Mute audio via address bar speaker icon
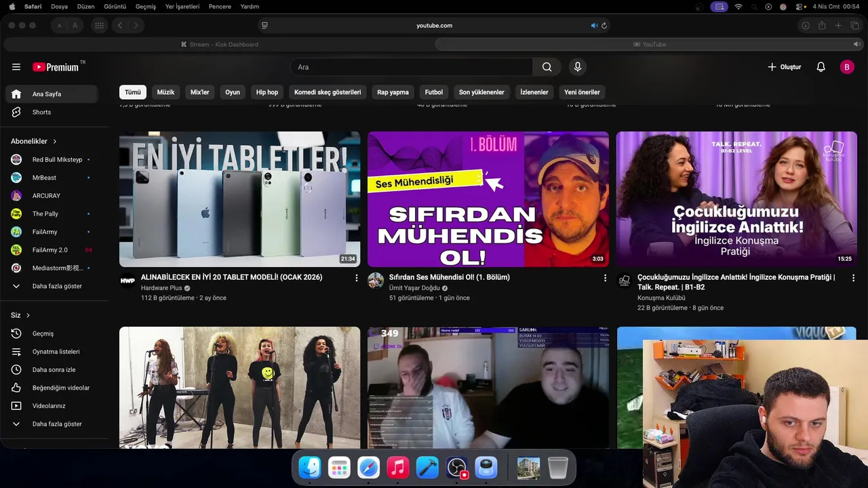This screenshot has width=868, height=488. (594, 26)
